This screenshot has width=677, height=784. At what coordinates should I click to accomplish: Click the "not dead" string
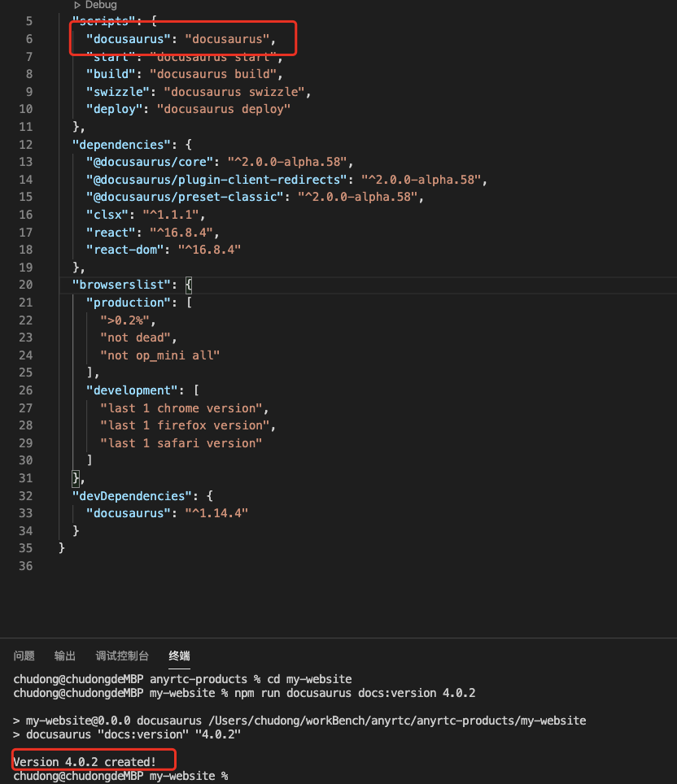coord(135,338)
